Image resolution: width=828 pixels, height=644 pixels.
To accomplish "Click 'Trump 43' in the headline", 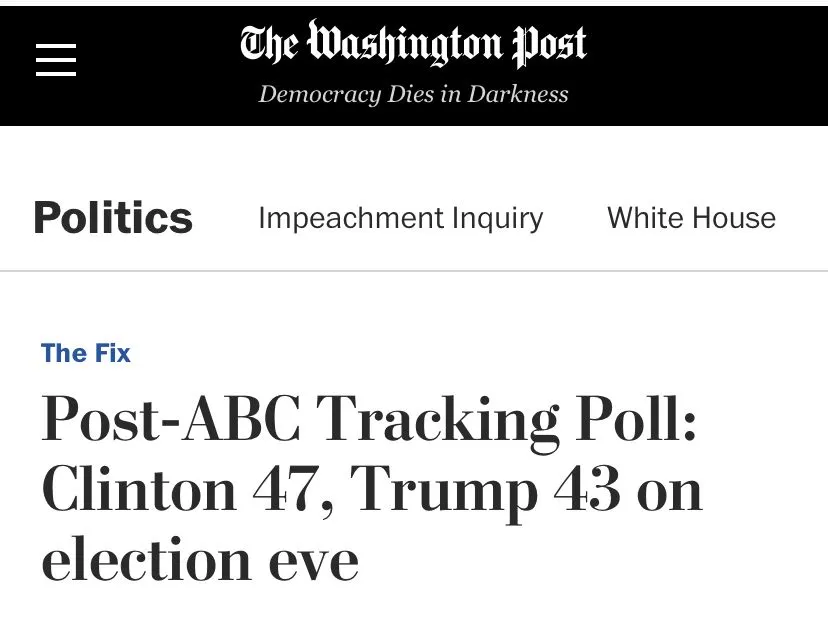I will tap(486, 490).
